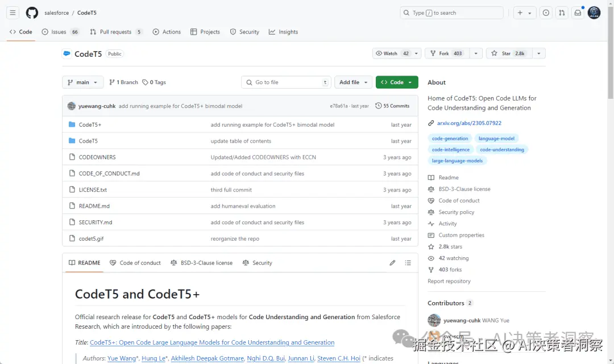
Task: Click the Activity pulse icon
Action: [431, 224]
